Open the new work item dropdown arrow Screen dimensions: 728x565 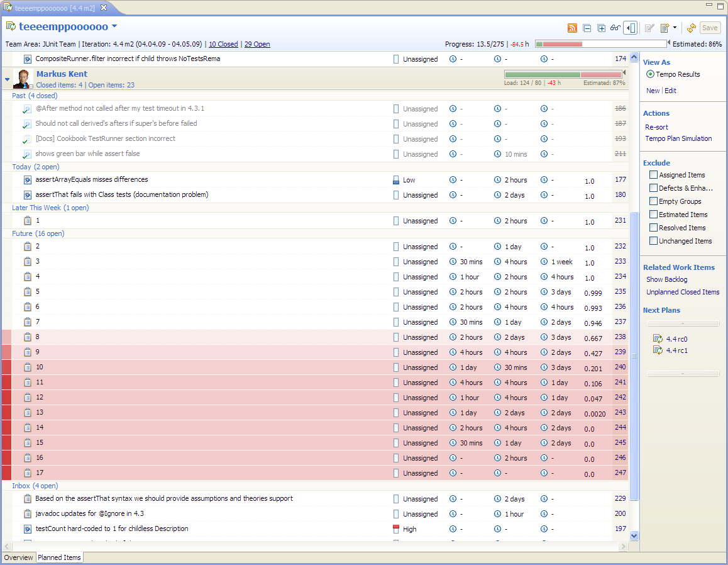click(x=675, y=28)
